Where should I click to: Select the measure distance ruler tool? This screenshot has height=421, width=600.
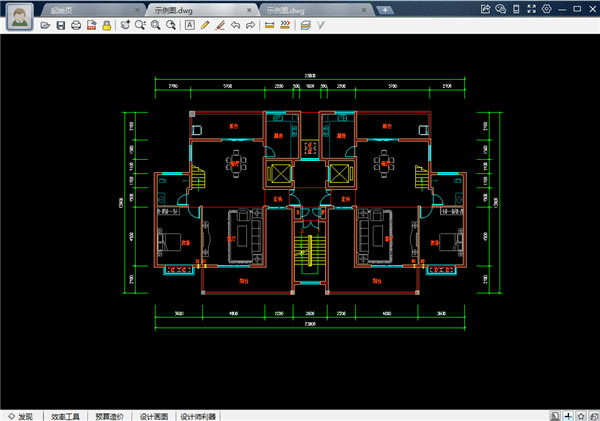tap(269, 24)
